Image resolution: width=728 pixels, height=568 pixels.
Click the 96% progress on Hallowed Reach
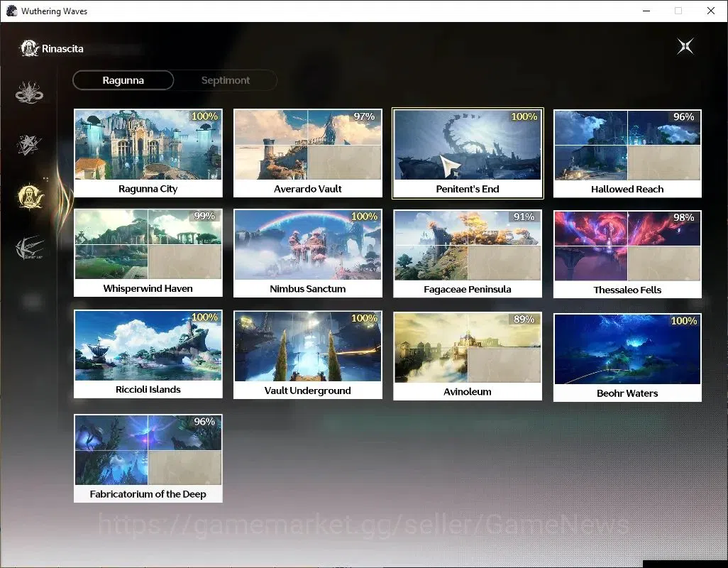(x=683, y=117)
